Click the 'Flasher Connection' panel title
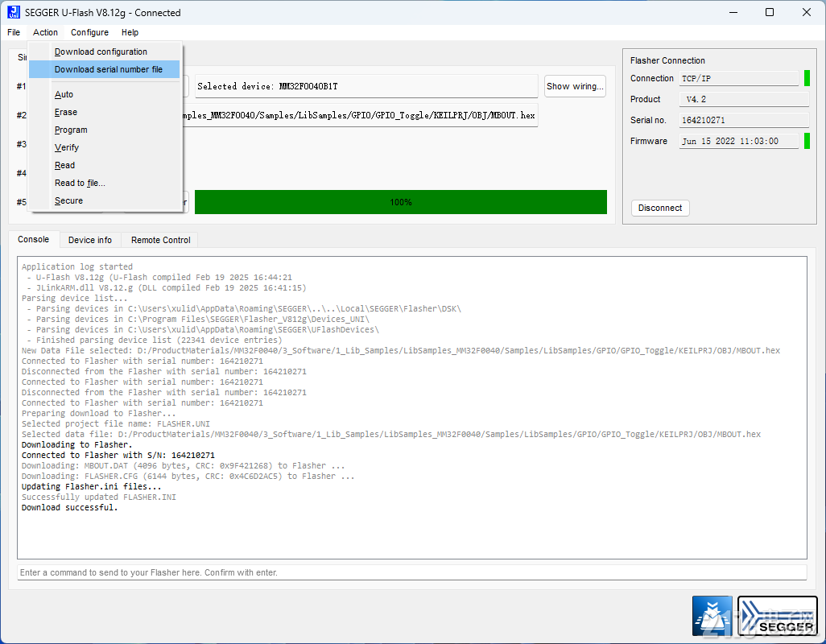 point(667,60)
